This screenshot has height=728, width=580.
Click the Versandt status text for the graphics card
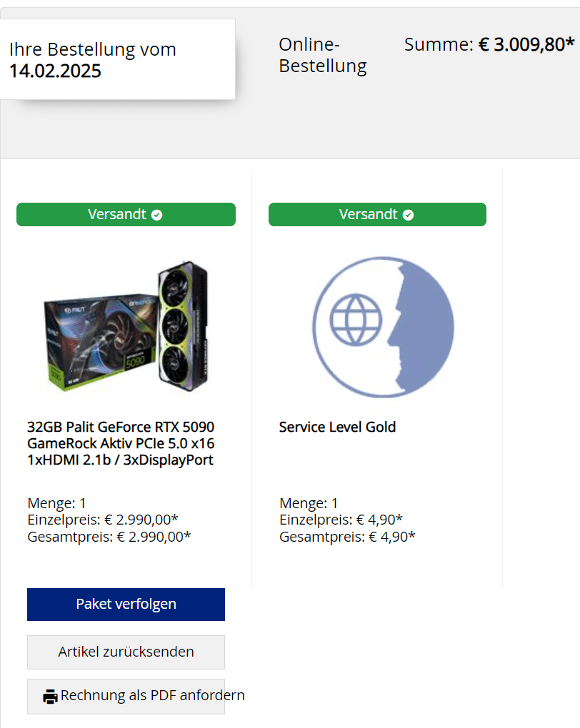pos(117,215)
